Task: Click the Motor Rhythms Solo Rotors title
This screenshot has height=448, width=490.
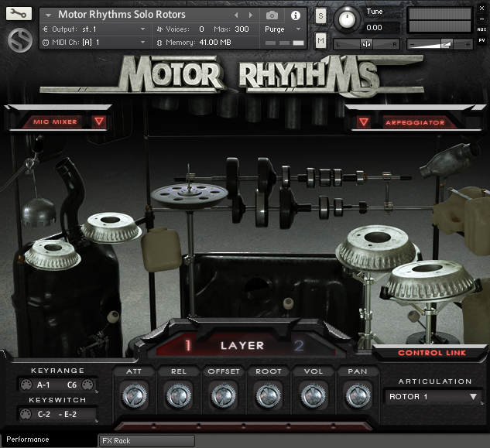Action: pos(122,15)
